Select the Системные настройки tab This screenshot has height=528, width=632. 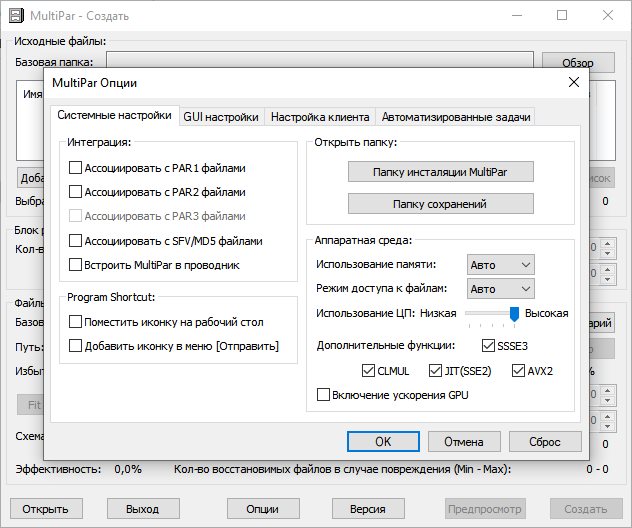coord(114,115)
